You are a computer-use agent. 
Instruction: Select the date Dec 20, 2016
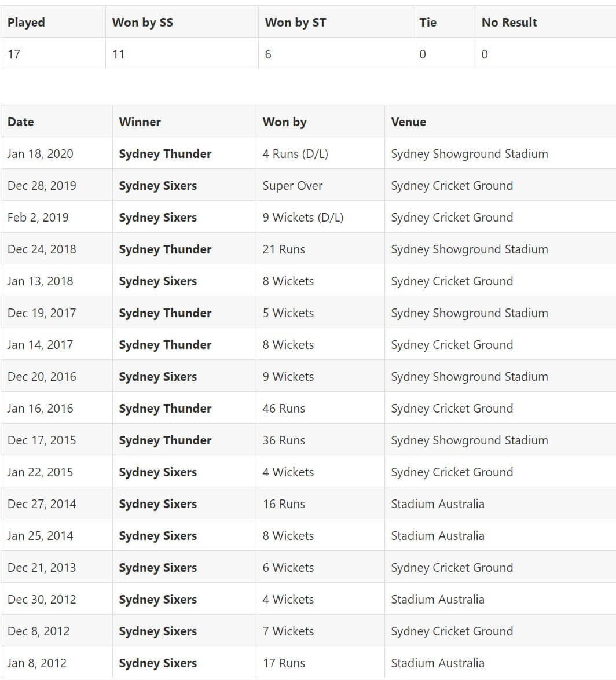click(x=42, y=376)
